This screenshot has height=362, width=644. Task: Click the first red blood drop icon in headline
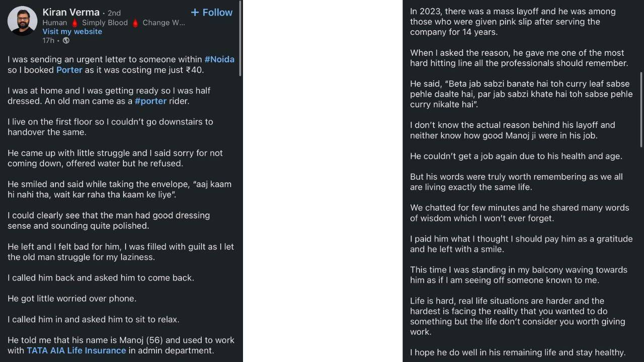[x=74, y=23]
